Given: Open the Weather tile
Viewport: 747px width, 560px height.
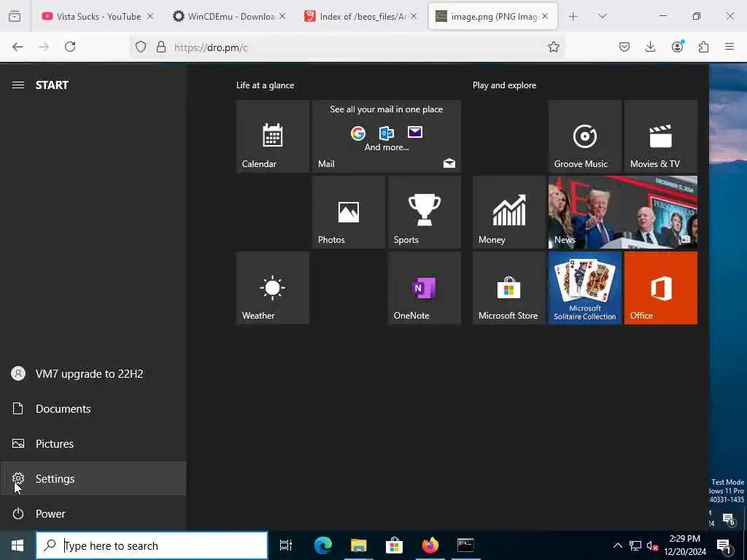Looking at the screenshot, I should 273,288.
